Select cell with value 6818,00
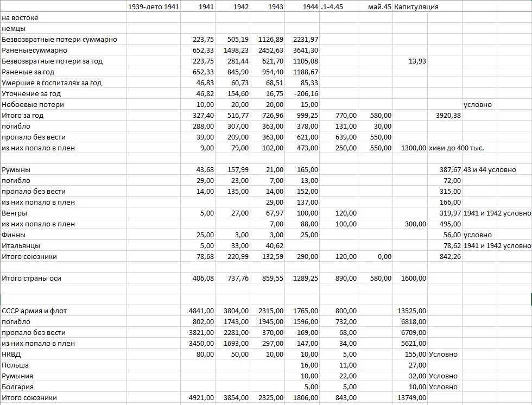The width and height of the screenshot is (532, 405). (410, 321)
